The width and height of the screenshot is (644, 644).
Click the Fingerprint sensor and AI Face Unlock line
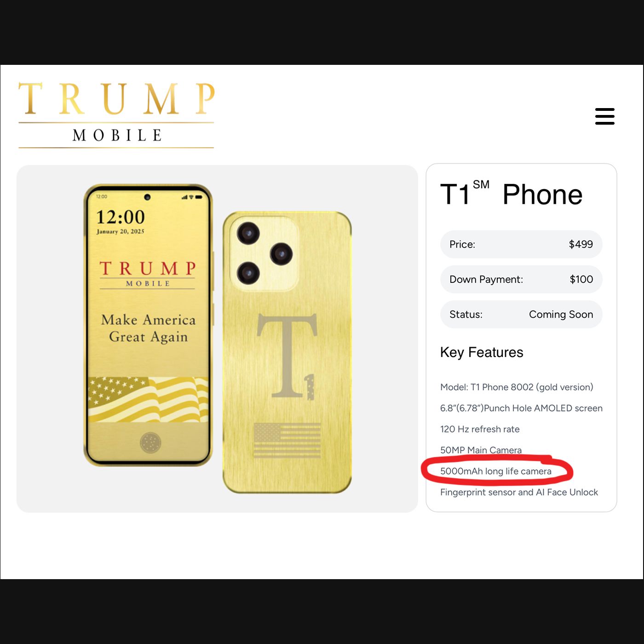[x=519, y=492]
